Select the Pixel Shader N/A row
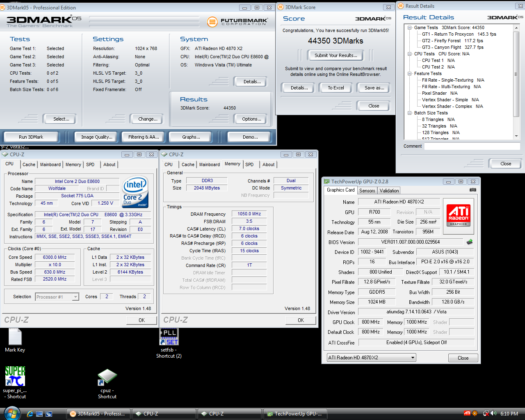Image resolution: width=525 pixels, height=420 pixels. click(440, 93)
